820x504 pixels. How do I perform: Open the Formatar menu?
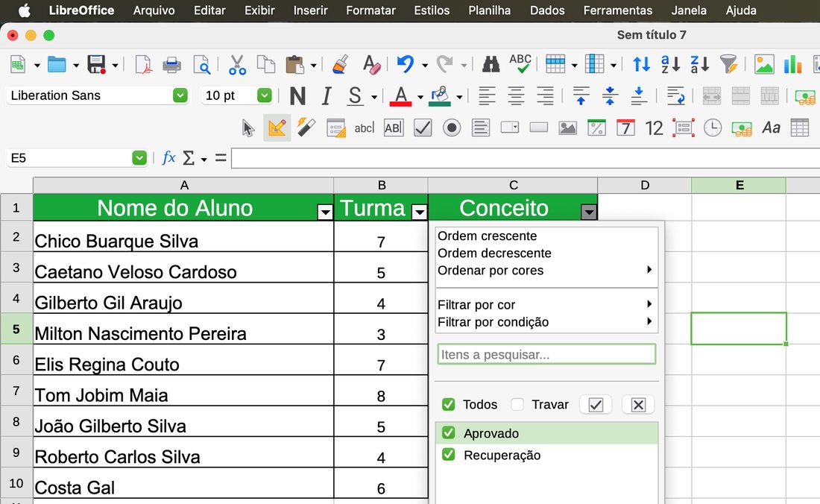370,10
